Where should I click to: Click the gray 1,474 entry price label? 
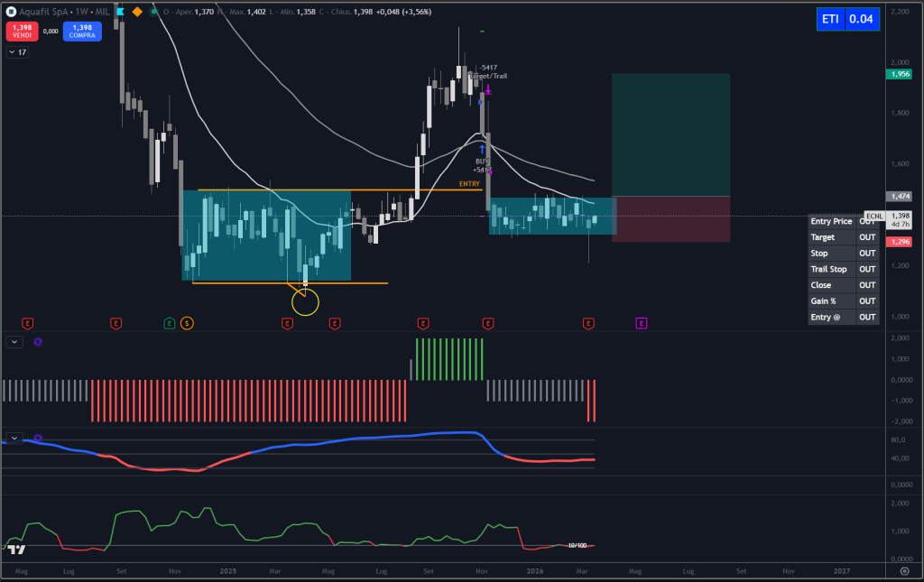(900, 196)
